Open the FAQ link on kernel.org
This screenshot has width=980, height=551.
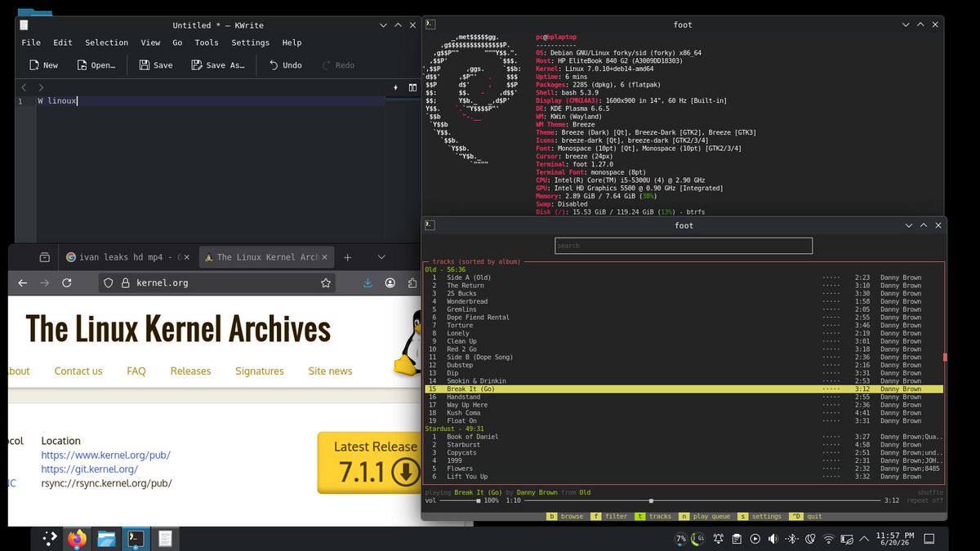tap(136, 371)
